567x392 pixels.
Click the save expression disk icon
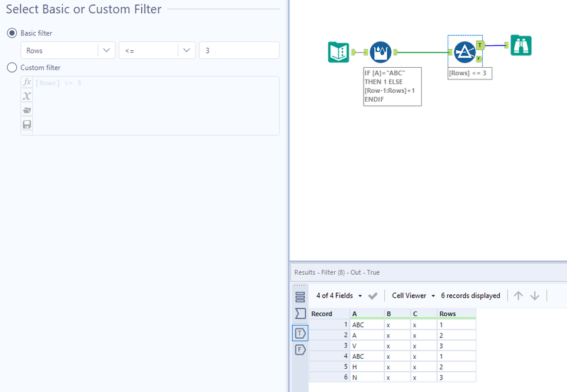(x=27, y=125)
